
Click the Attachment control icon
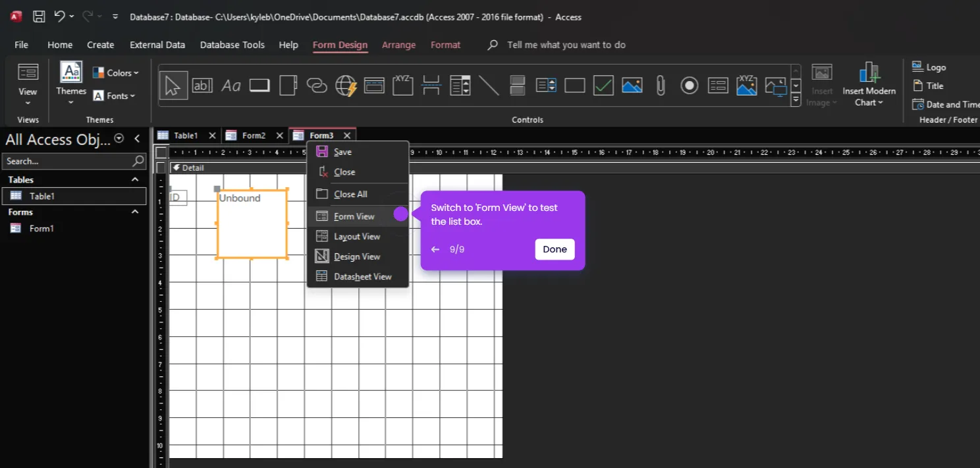[661, 84]
